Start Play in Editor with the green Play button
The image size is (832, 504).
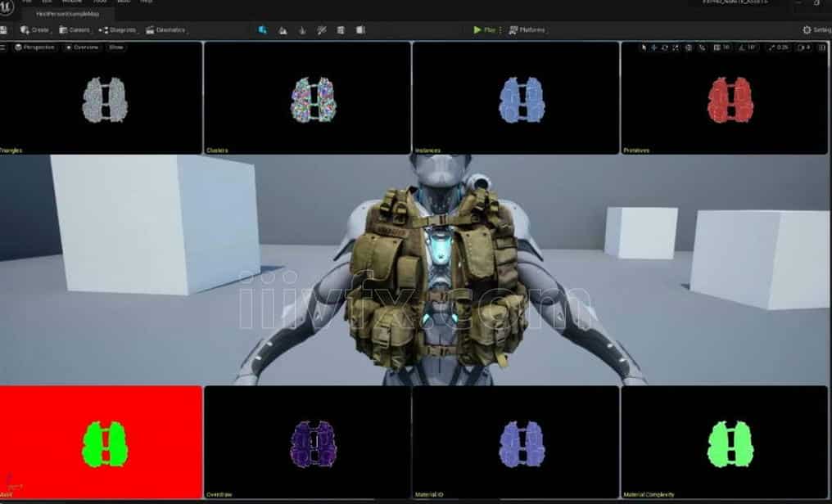(484, 30)
